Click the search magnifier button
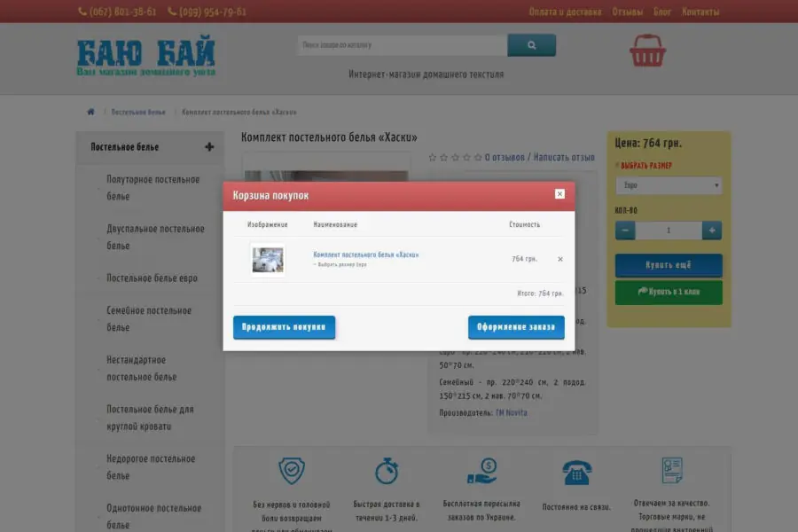Screen dimensions: 798x532 pos(531,45)
